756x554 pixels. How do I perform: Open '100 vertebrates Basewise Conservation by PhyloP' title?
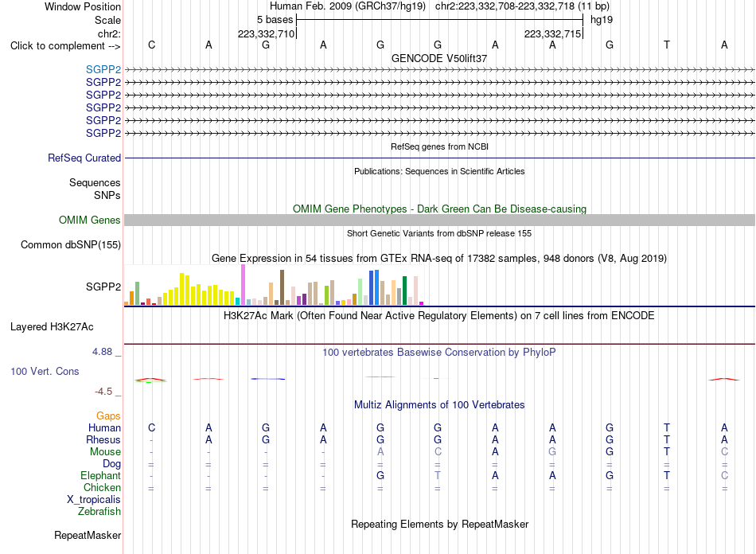[x=439, y=353]
